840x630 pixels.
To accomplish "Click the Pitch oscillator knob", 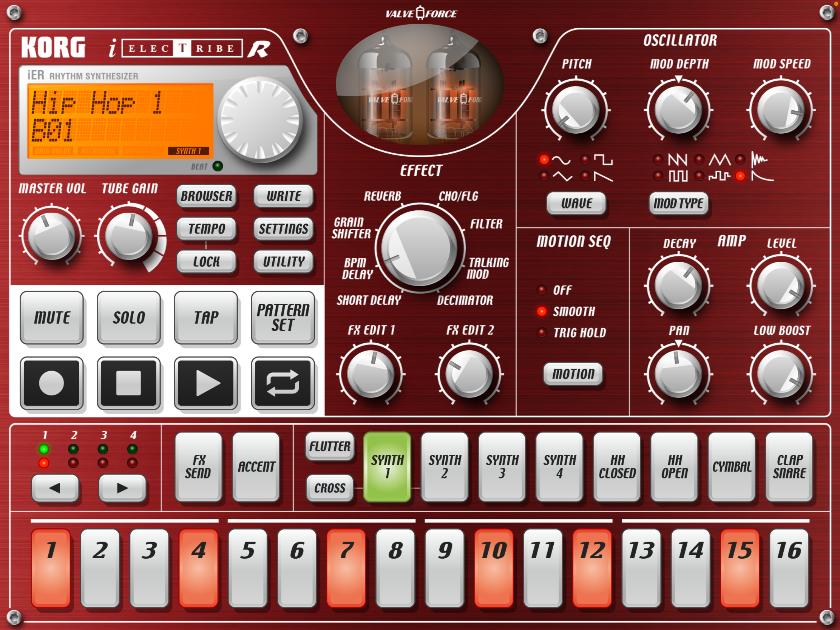I will pos(576,110).
